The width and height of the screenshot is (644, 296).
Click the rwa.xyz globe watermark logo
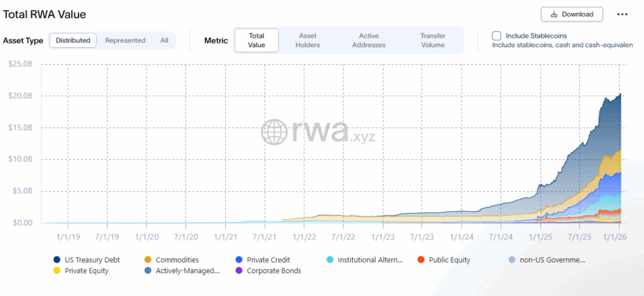tap(274, 132)
